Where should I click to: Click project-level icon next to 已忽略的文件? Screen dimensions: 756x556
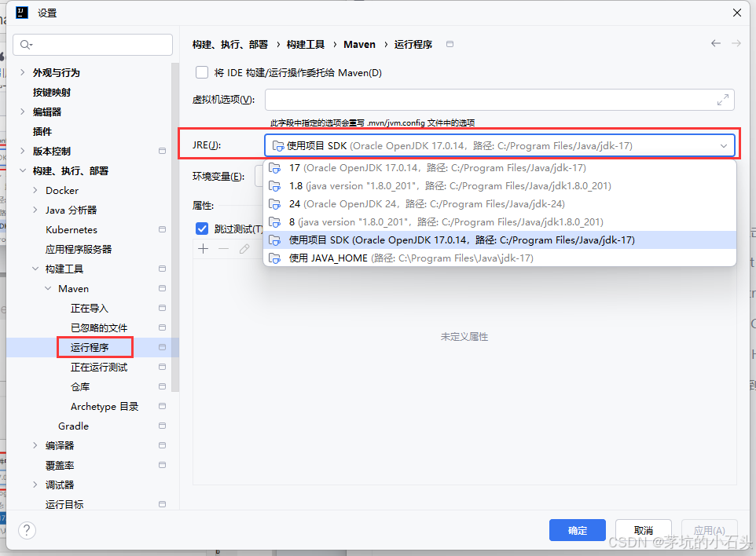tap(162, 327)
